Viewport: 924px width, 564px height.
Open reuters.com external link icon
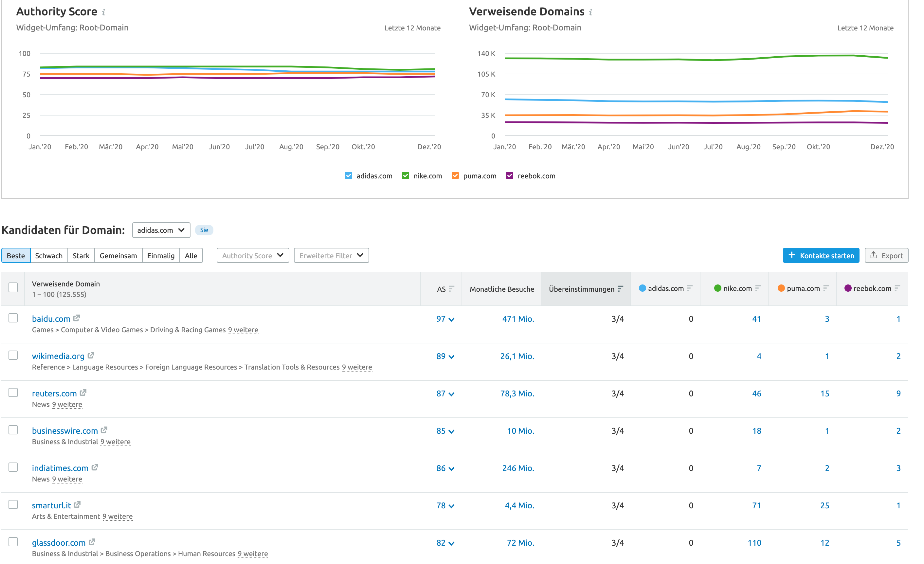pyautogui.click(x=83, y=392)
